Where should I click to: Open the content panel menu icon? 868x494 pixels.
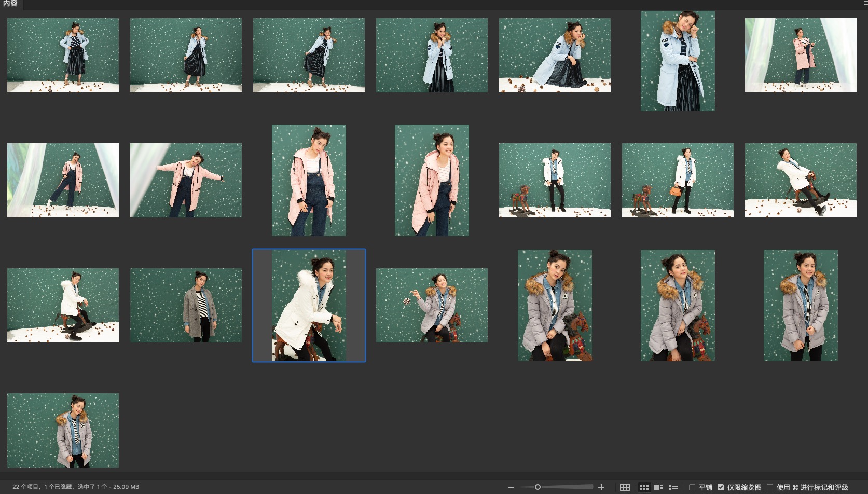pos(865,4)
